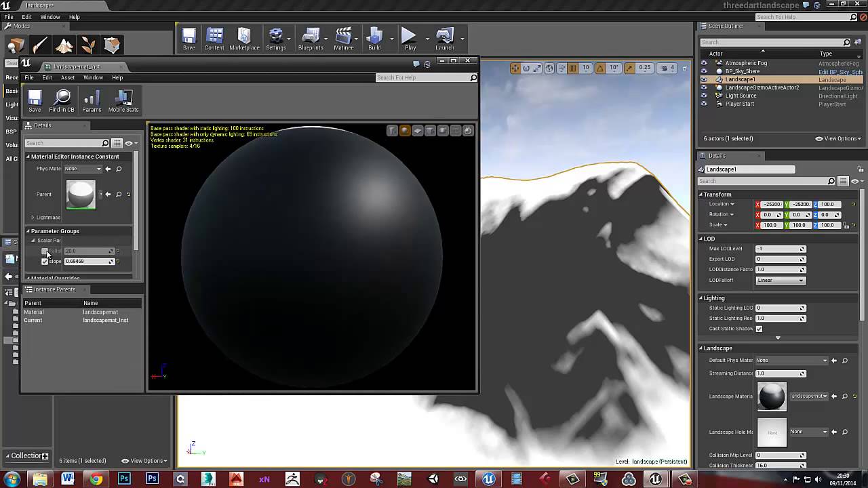Image resolution: width=868 pixels, height=488 pixels.
Task: Click the Build toolbar icon
Action: pos(374,39)
